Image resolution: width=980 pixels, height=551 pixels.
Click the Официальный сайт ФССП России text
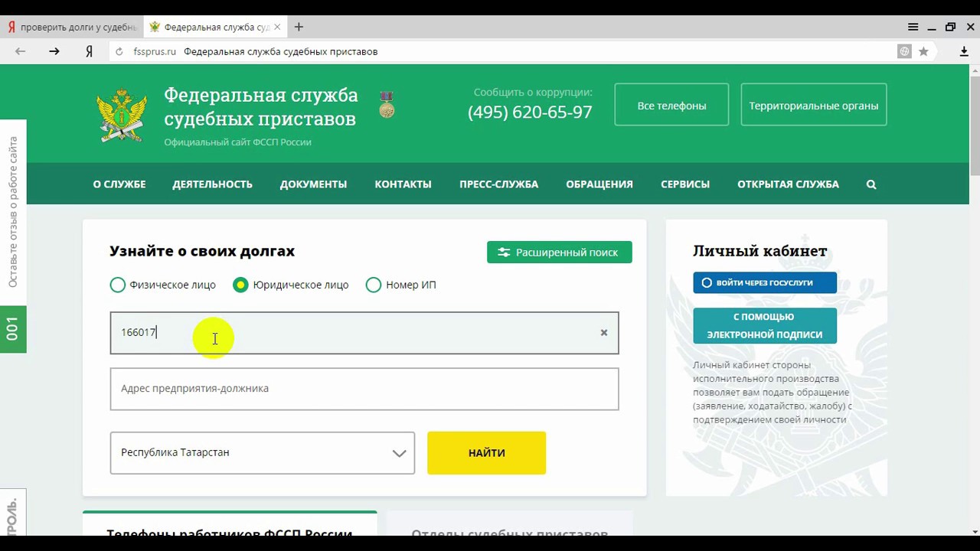click(x=237, y=142)
